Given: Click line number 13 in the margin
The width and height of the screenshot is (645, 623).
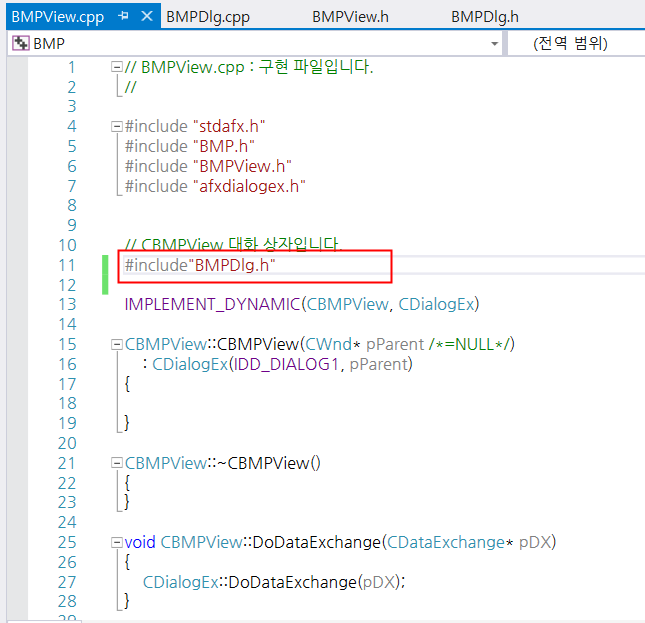Looking at the screenshot, I should [x=67, y=305].
